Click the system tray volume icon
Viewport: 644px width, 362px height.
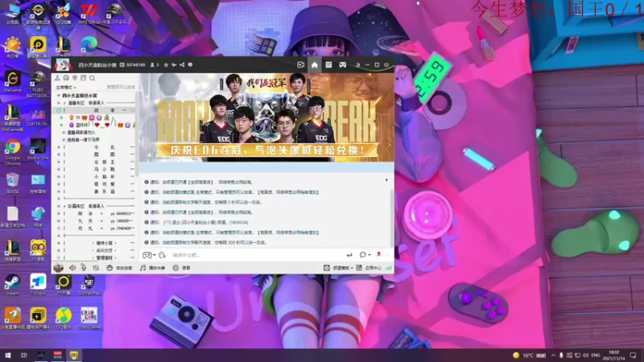[586, 355]
